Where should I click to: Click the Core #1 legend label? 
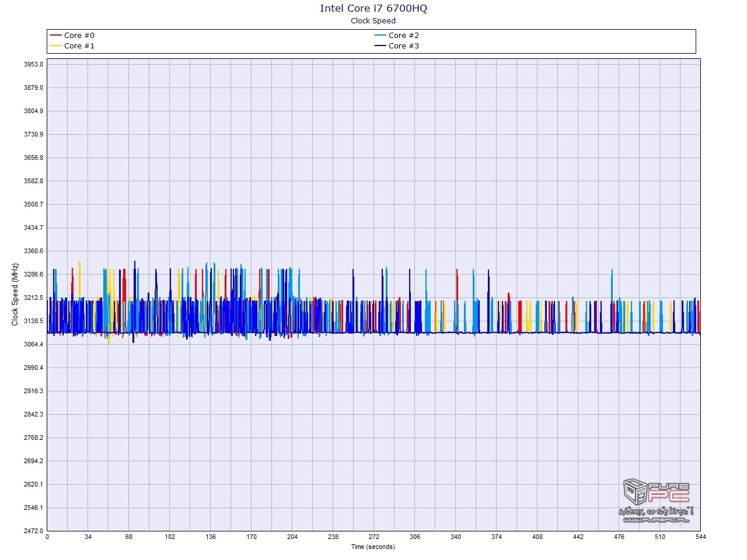(x=79, y=46)
